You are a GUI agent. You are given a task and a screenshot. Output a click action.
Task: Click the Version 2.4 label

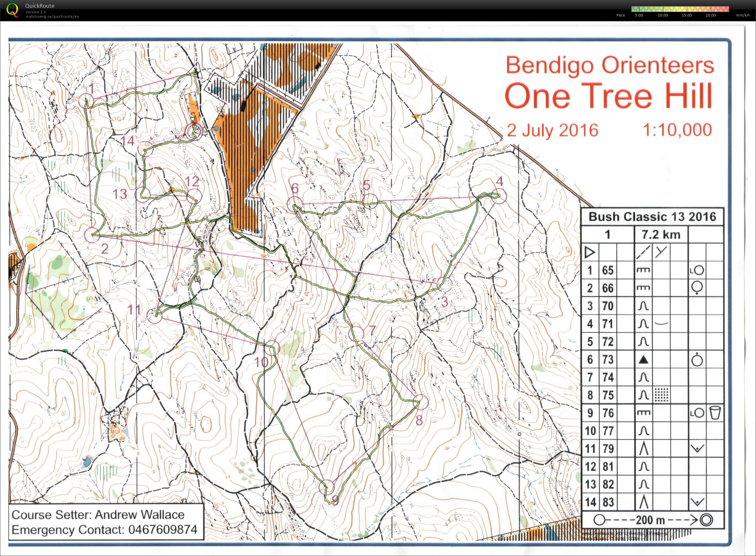(x=35, y=11)
